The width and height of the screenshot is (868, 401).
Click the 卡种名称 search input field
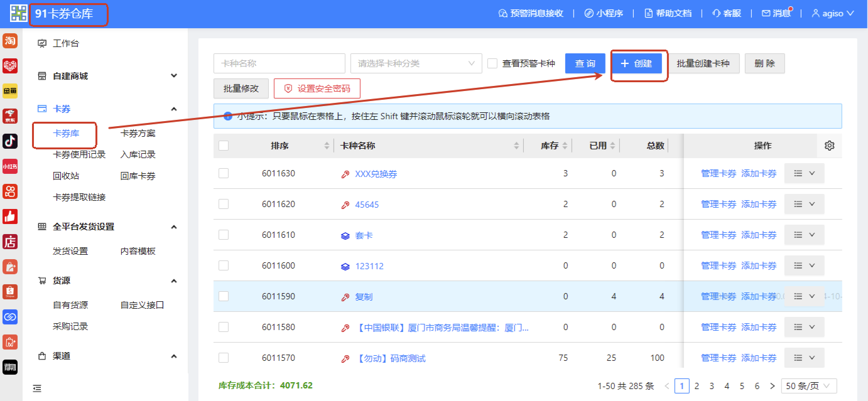point(279,63)
